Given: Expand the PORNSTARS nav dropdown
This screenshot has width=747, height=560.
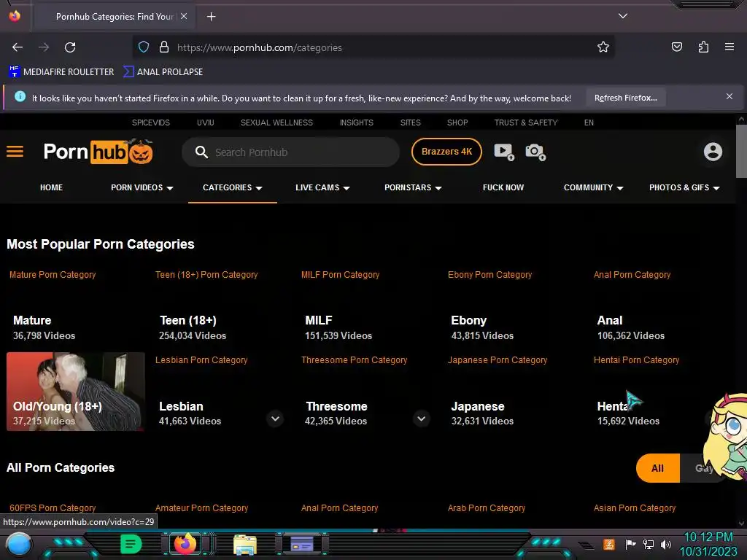Looking at the screenshot, I should [413, 187].
